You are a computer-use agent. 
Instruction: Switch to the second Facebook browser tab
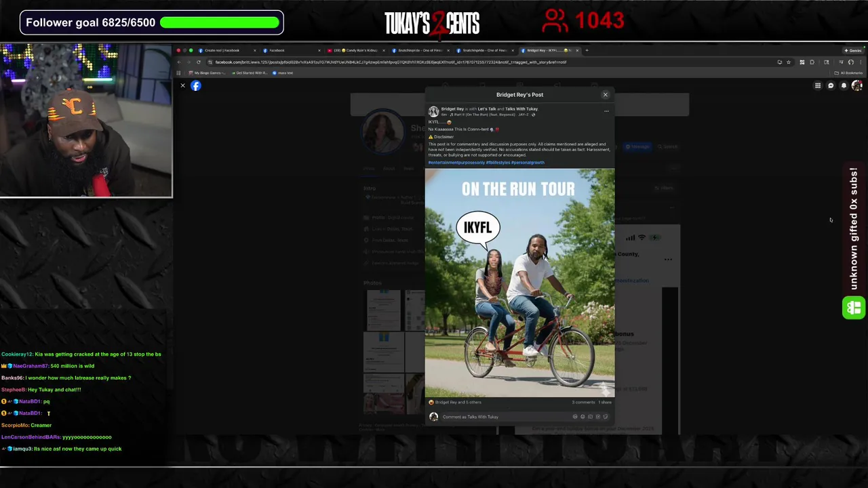coord(292,50)
